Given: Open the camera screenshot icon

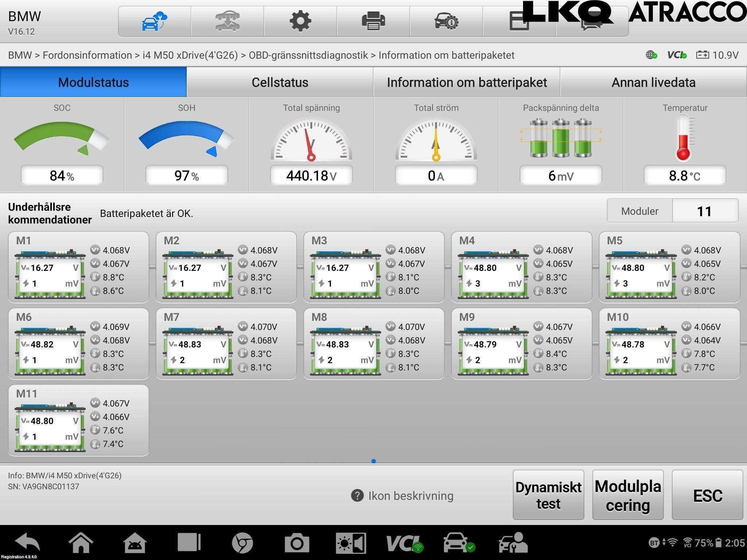Looking at the screenshot, I should [x=297, y=543].
